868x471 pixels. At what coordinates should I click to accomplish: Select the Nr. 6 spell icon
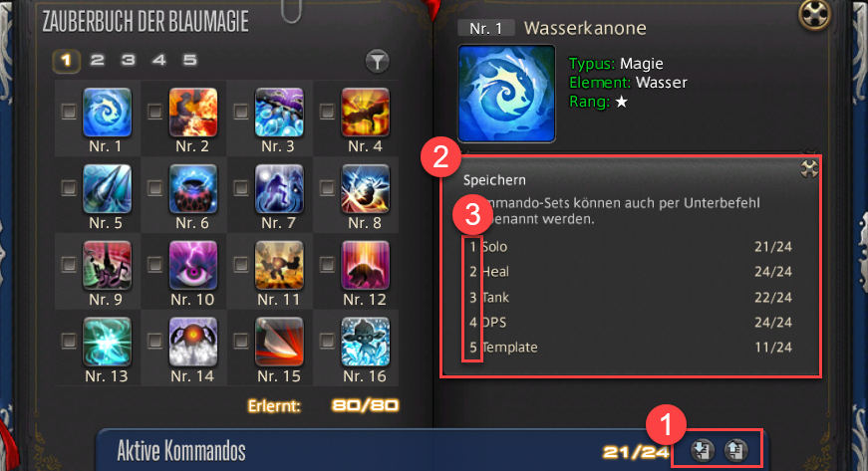tap(192, 188)
